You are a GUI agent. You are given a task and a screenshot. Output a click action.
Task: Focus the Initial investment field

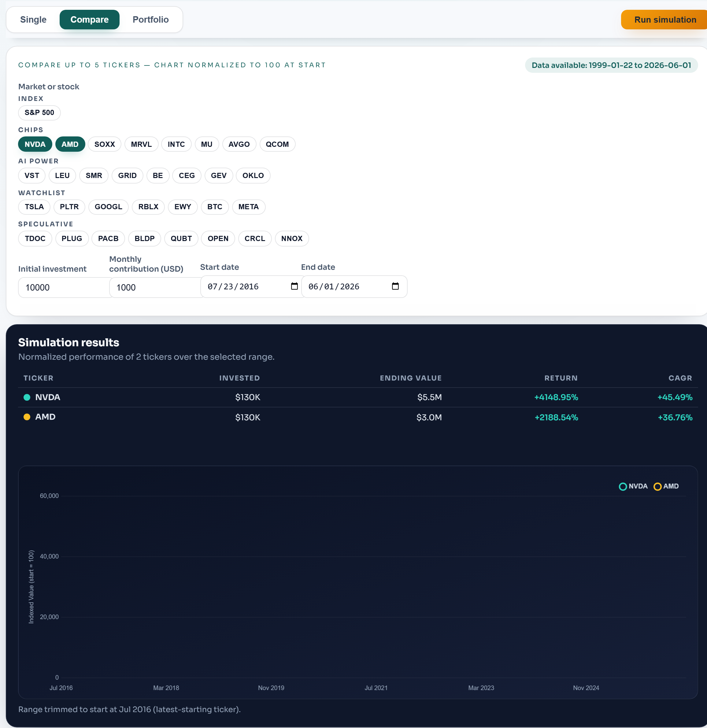pos(64,288)
